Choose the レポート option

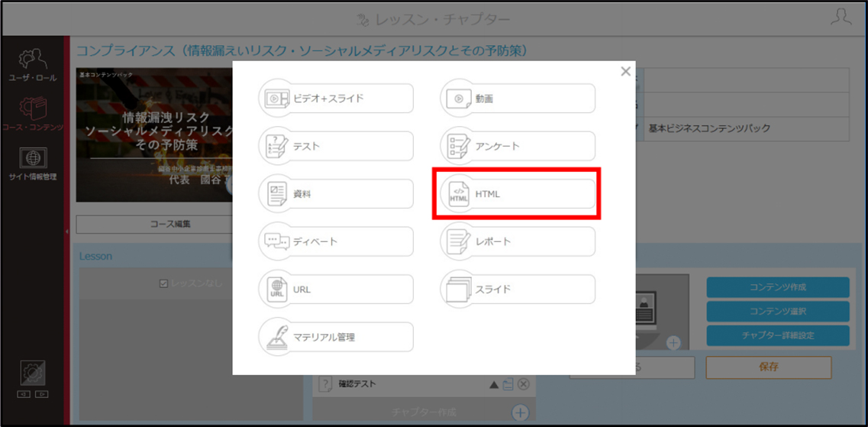coord(518,241)
